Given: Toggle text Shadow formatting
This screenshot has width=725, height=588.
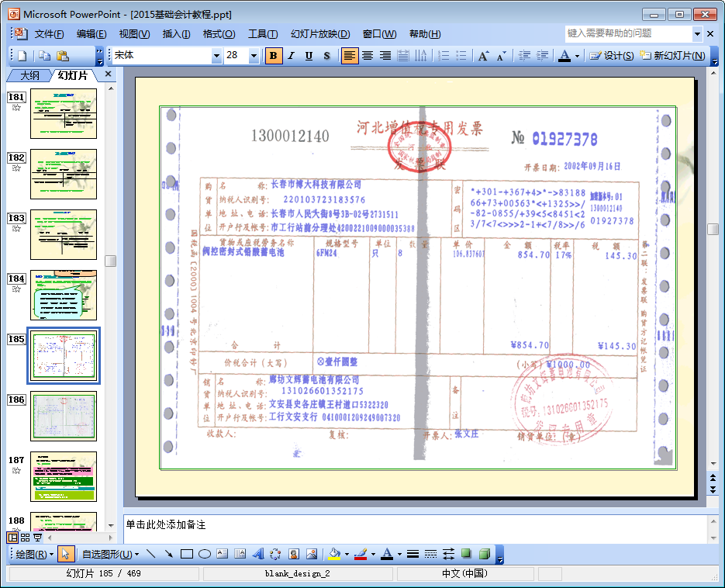Looking at the screenshot, I should (326, 56).
